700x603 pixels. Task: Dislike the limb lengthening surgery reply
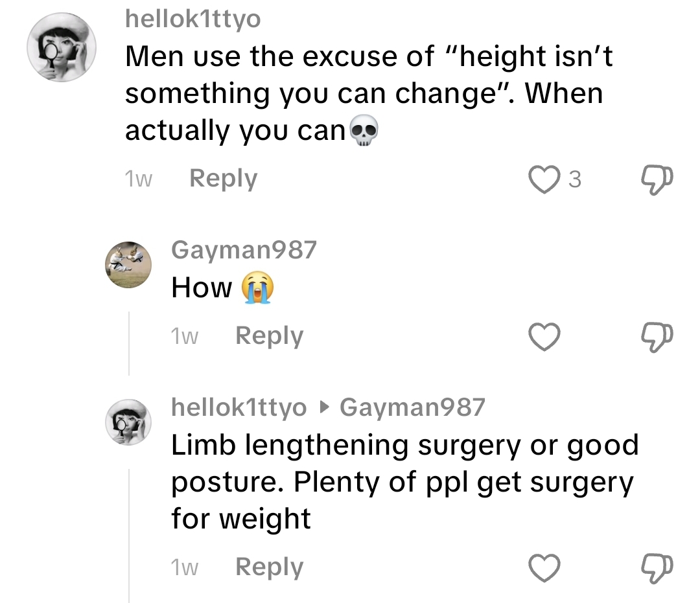[x=657, y=568]
